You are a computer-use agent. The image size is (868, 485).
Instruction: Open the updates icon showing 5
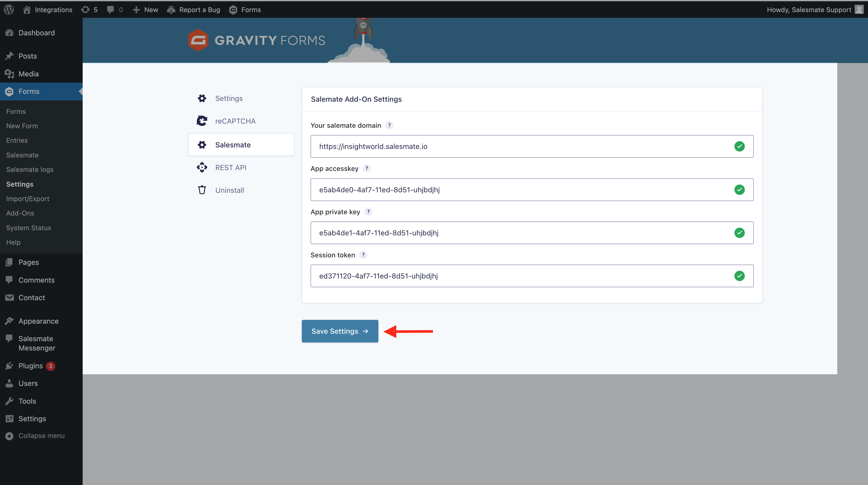(89, 10)
